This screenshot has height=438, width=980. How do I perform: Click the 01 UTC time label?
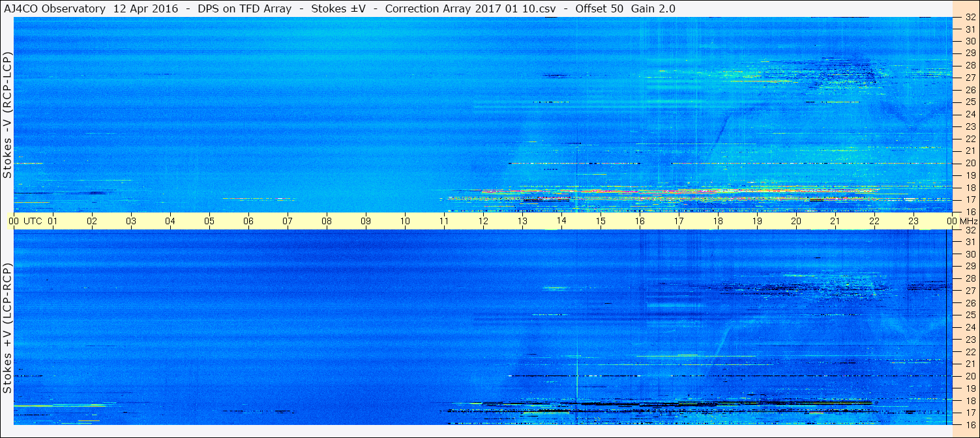[53, 221]
